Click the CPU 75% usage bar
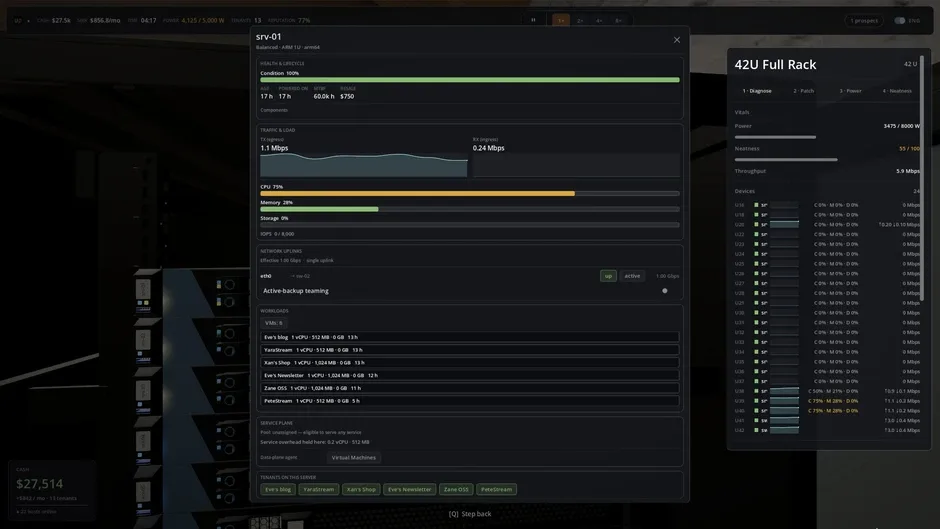This screenshot has width=940, height=529. (x=470, y=194)
